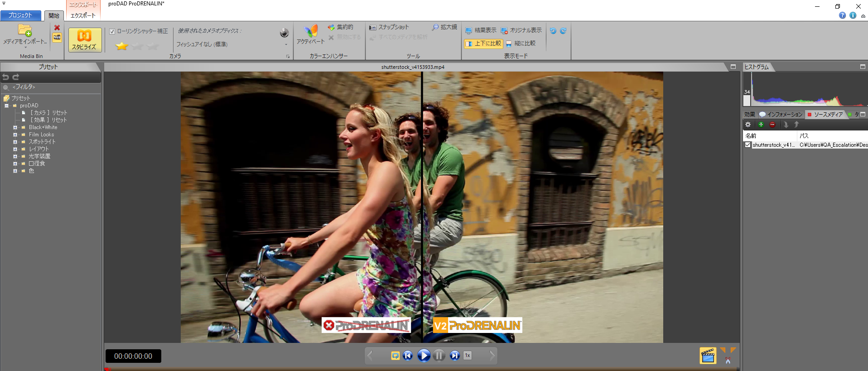Open the clapperboard icon near the timeline

point(708,356)
